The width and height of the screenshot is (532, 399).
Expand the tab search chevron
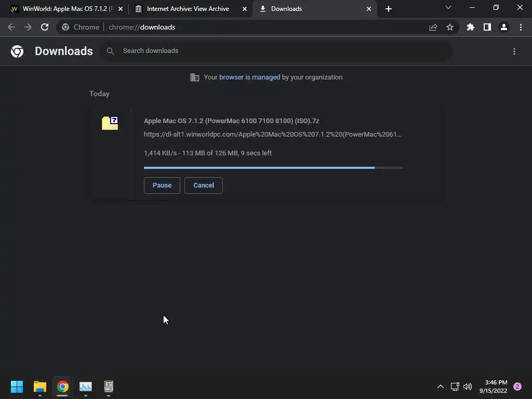pyautogui.click(x=448, y=7)
